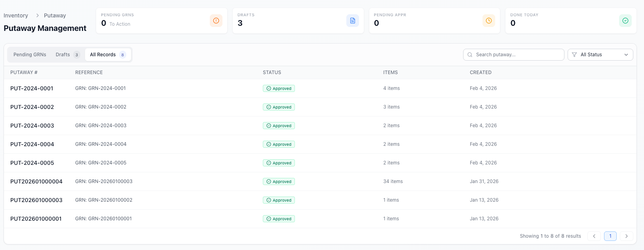Click page 1 pagination button
The image size is (644, 250).
(610, 236)
